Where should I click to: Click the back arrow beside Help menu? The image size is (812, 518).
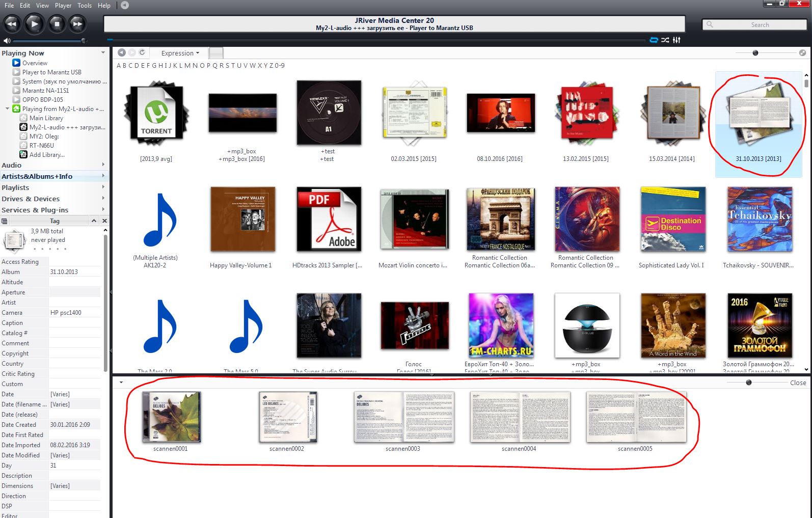click(x=125, y=5)
